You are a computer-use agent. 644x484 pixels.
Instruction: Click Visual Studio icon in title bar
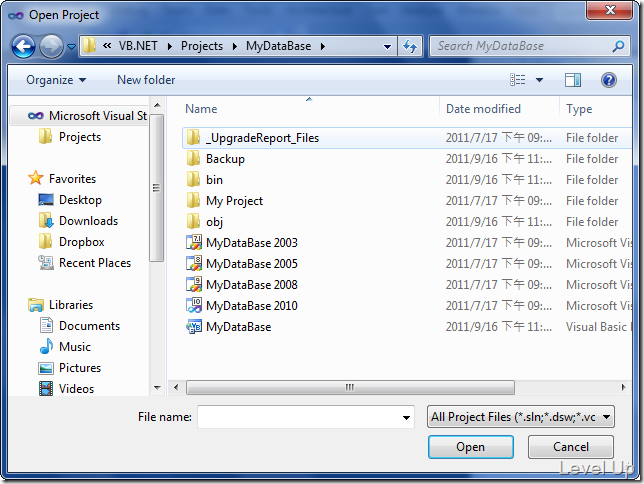[16, 15]
